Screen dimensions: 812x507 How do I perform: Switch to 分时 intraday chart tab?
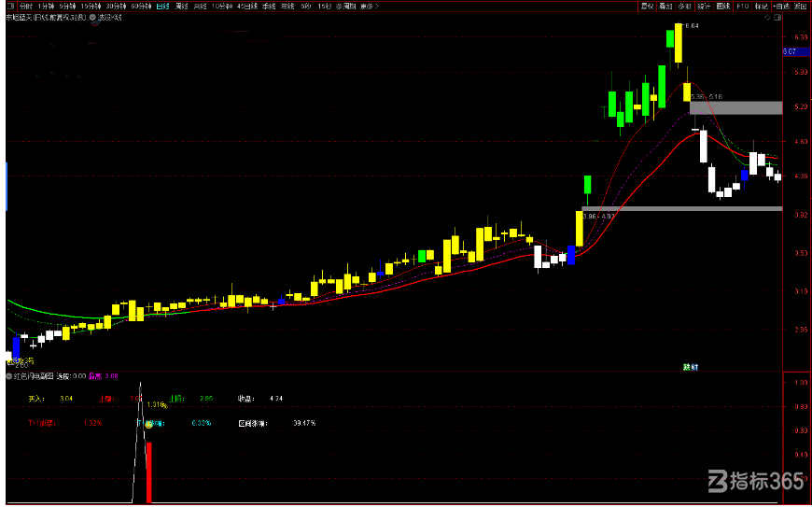[x=25, y=7]
